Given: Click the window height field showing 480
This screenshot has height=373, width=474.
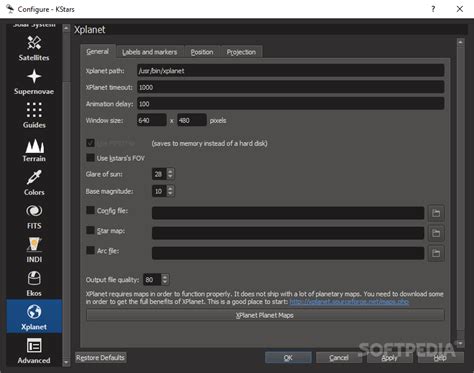Looking at the screenshot, I should tap(192, 120).
